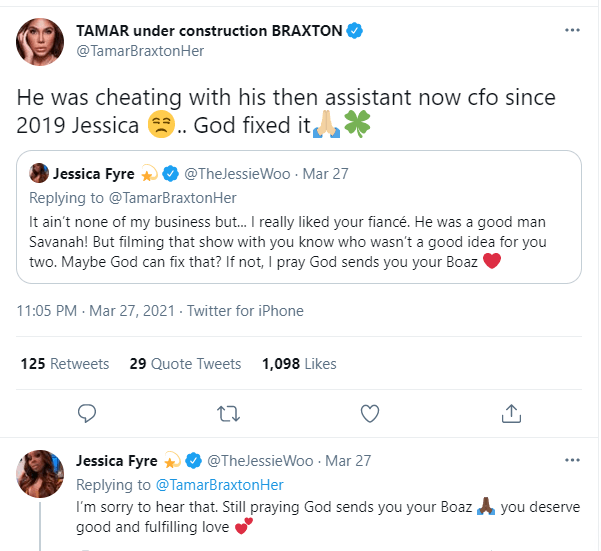Click the small quoted-tweet Jessica avatar
This screenshot has height=551, width=601.
point(40,173)
